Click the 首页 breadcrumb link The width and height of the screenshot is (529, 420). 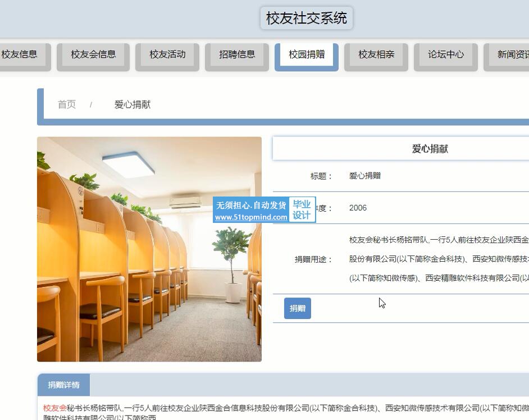(67, 104)
